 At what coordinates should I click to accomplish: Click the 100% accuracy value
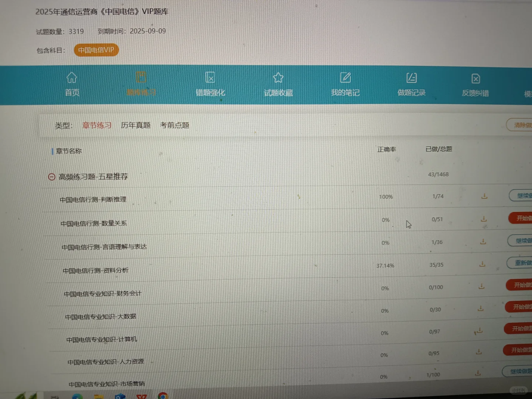click(386, 197)
